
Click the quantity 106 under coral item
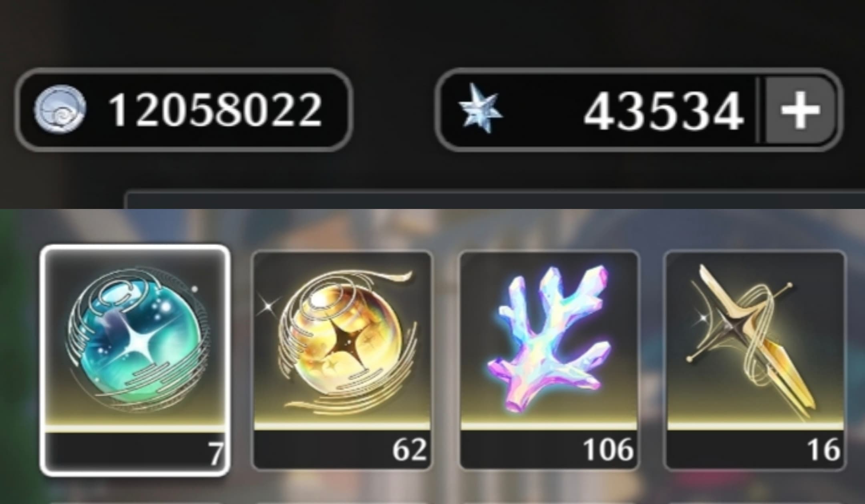point(608,450)
